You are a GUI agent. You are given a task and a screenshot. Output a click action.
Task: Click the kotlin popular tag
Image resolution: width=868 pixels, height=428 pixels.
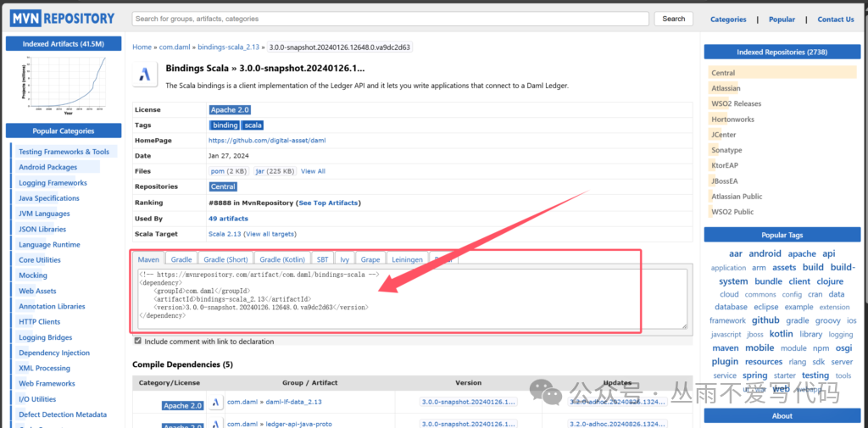(x=781, y=334)
